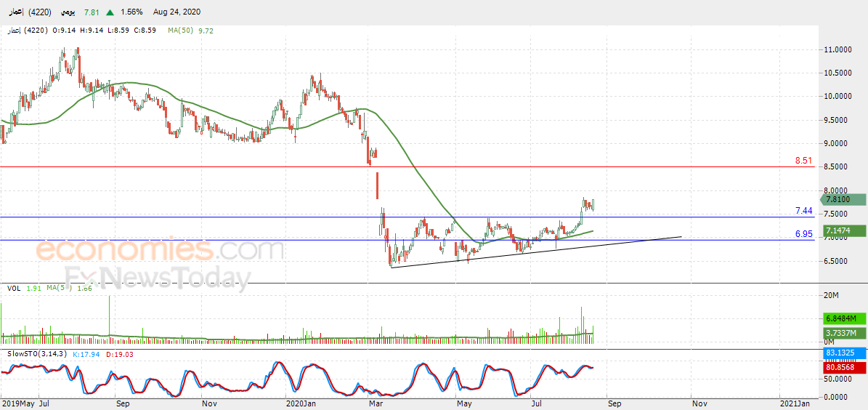Viewport: 868px width, 410px height.
Task: Click the MA(50) indicator label
Action: 180,31
